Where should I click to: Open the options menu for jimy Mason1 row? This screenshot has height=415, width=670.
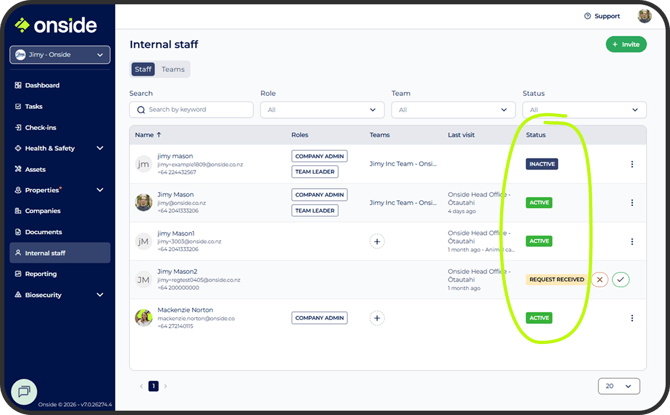(632, 241)
